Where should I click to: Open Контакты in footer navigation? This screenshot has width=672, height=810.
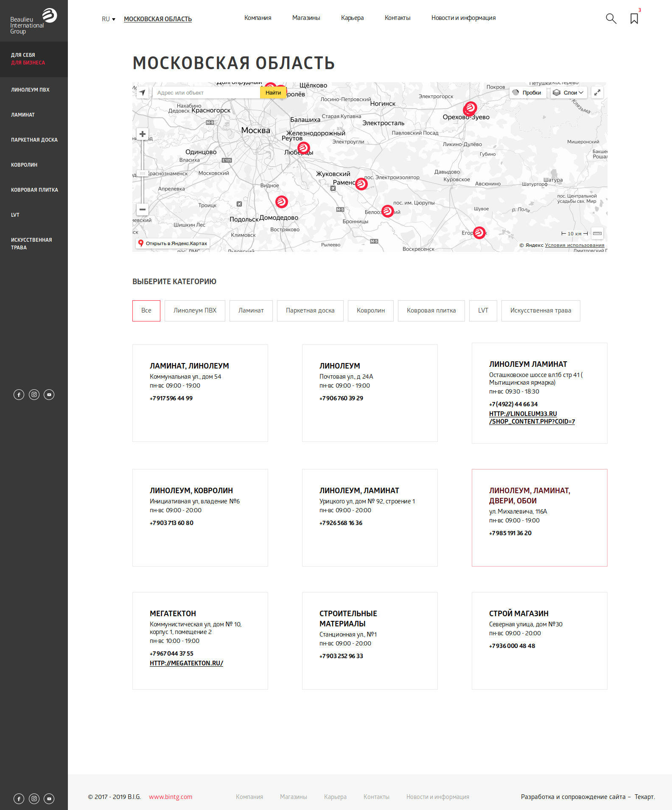click(x=376, y=797)
